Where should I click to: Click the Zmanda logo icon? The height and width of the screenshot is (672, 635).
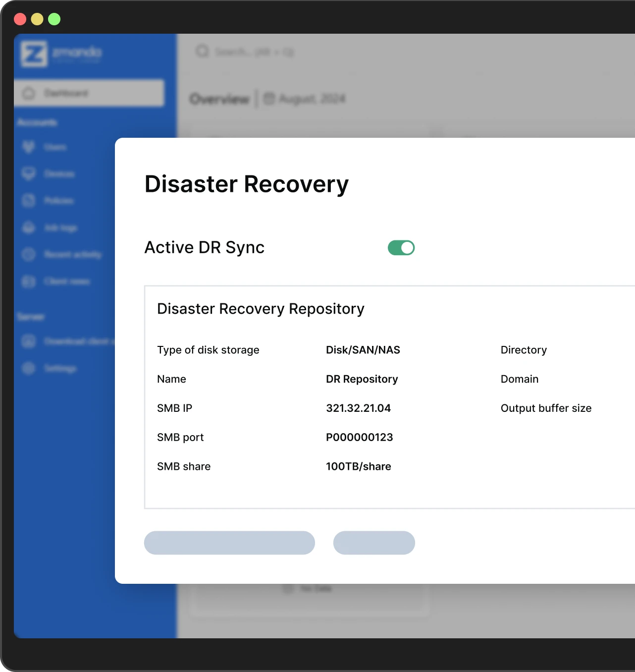point(34,54)
